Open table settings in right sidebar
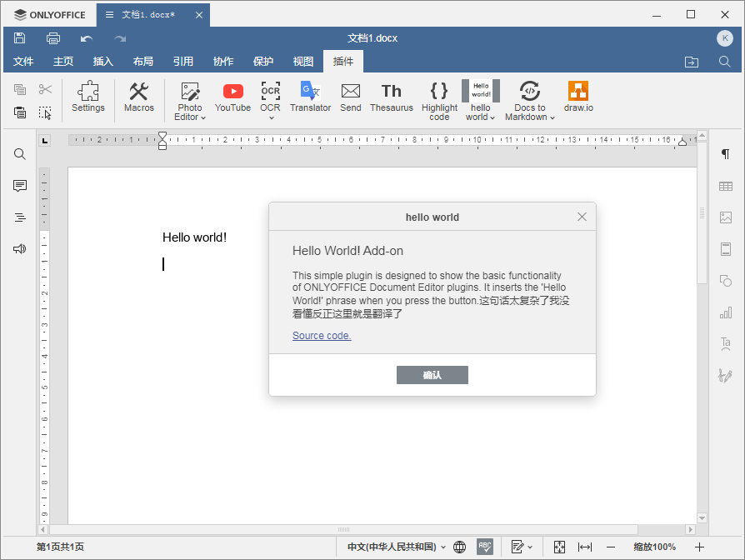The width and height of the screenshot is (745, 560). click(x=726, y=186)
